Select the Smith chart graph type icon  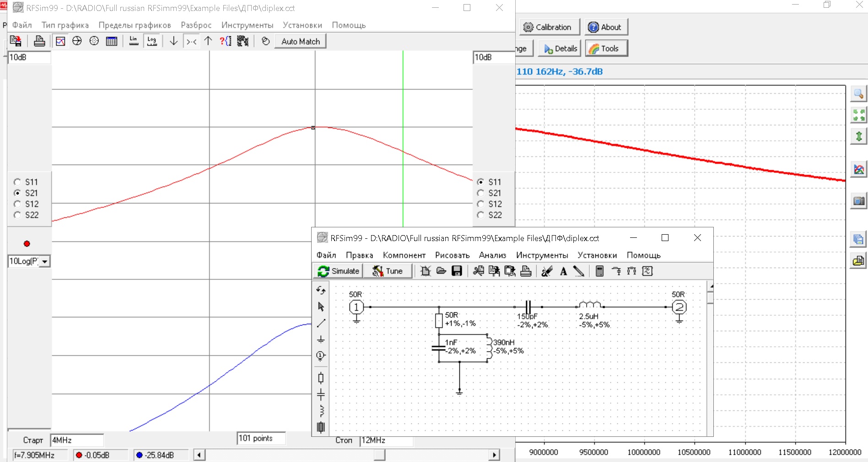click(77, 41)
